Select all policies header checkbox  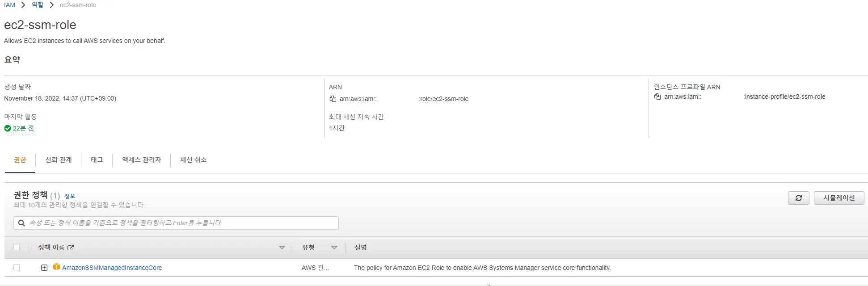point(17,247)
